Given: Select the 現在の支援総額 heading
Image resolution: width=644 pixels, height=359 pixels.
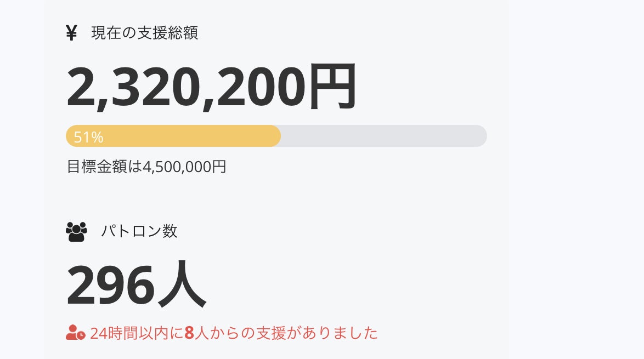Looking at the screenshot, I should point(144,33).
